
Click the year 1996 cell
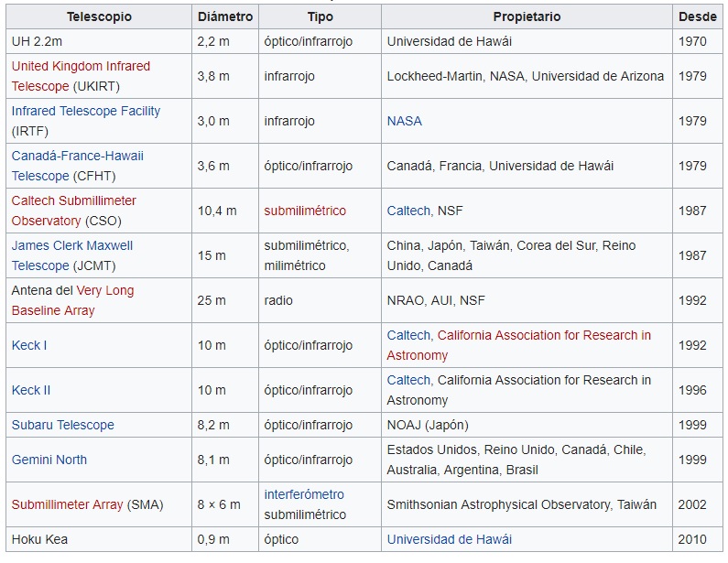[x=698, y=390]
